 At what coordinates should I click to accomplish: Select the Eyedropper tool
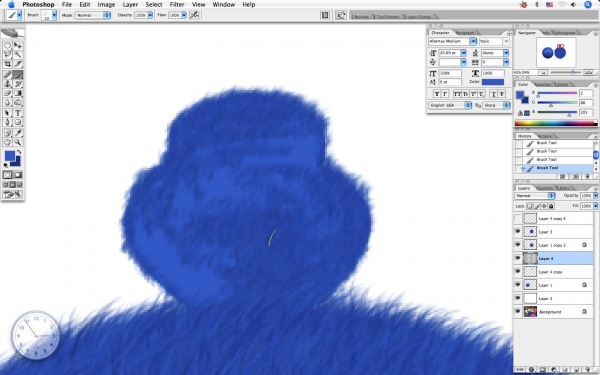(18, 133)
